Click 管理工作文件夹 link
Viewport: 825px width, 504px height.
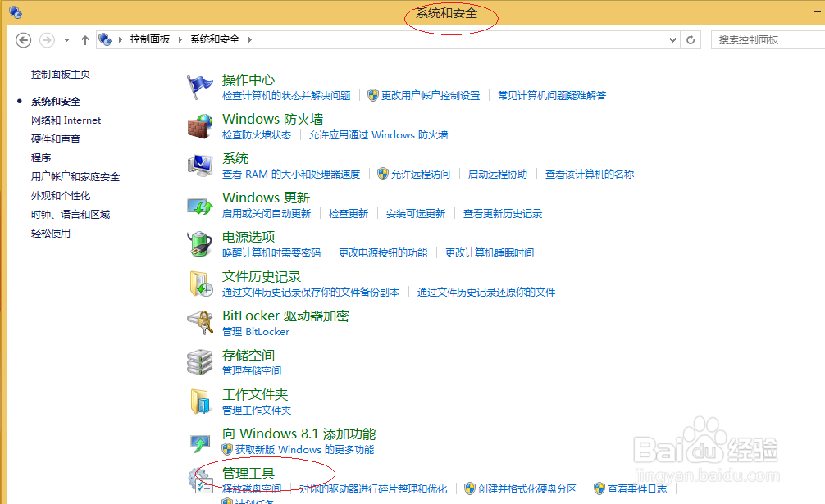(x=256, y=410)
